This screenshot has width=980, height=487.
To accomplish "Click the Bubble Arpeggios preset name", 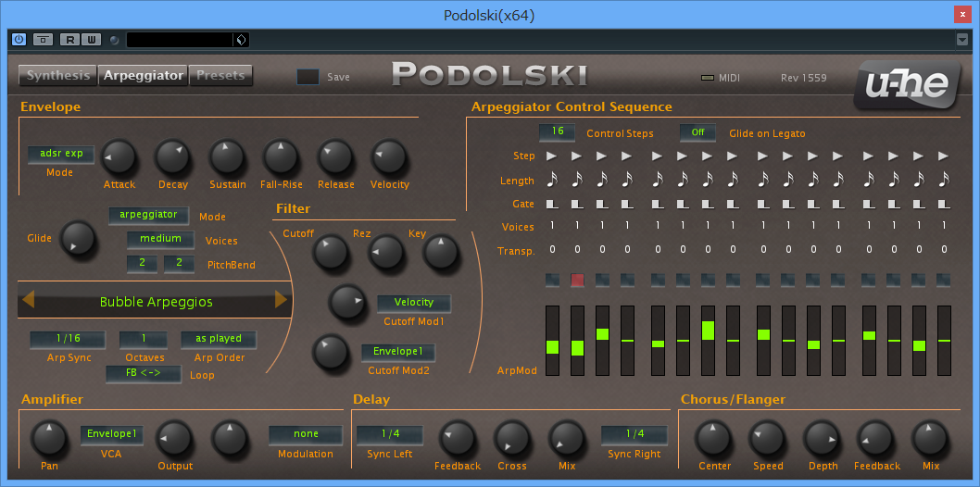I will pyautogui.click(x=157, y=302).
